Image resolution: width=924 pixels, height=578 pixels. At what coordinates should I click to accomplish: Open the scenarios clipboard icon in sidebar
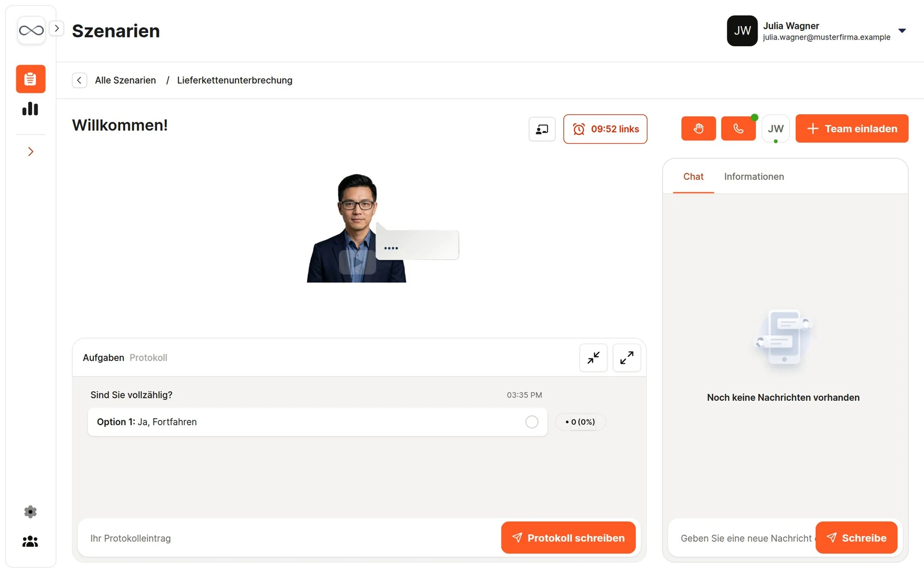30,79
